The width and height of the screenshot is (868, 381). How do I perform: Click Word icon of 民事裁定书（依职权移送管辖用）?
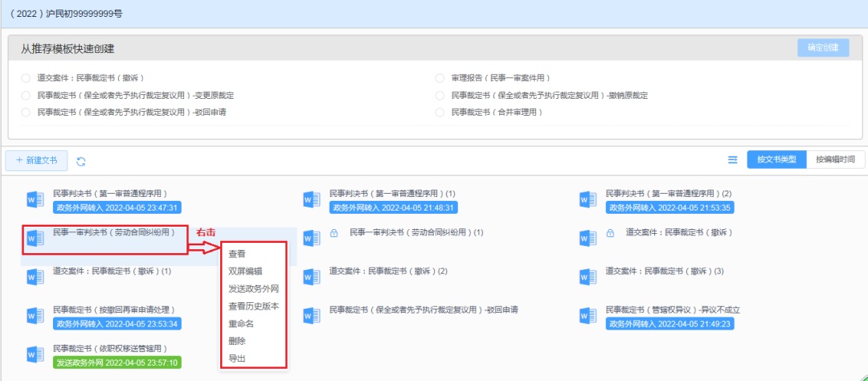35,354
